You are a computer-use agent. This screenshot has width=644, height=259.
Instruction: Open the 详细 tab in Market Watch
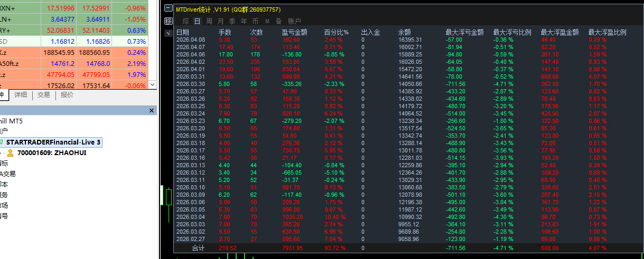point(21,95)
